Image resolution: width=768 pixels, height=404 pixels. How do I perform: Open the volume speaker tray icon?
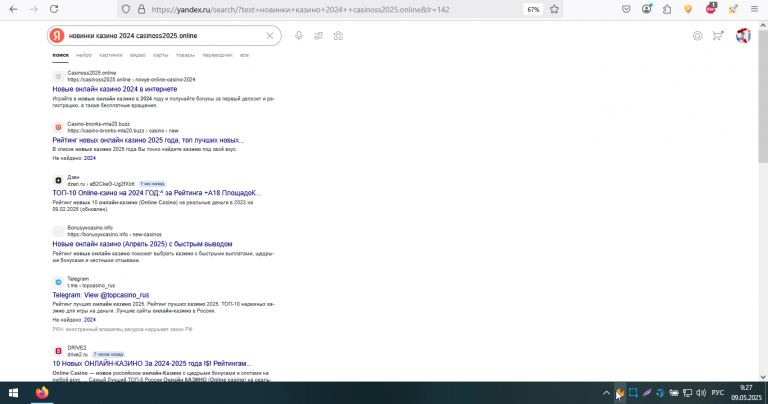pos(701,393)
